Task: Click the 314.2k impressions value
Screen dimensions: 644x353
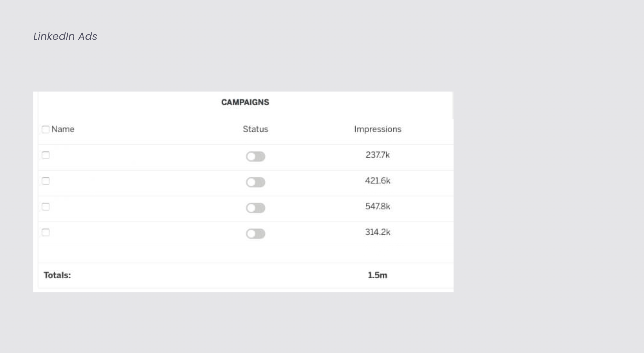Action: tap(378, 232)
